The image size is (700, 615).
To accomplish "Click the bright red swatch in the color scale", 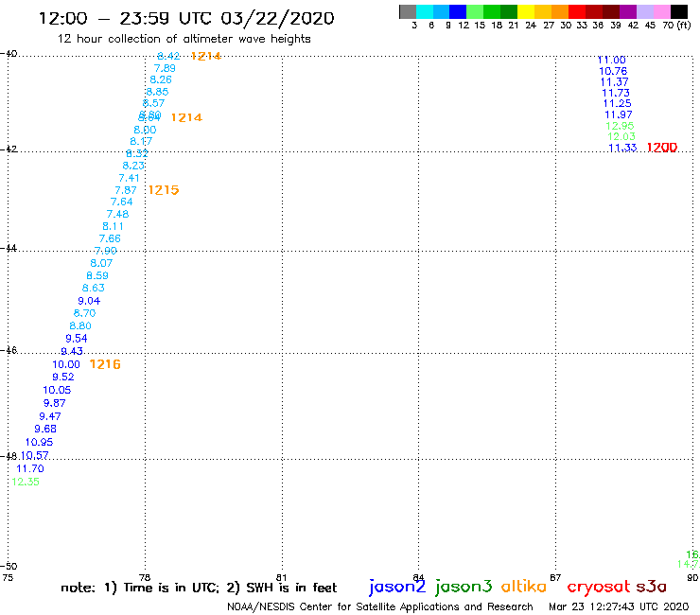I will pyautogui.click(x=577, y=11).
